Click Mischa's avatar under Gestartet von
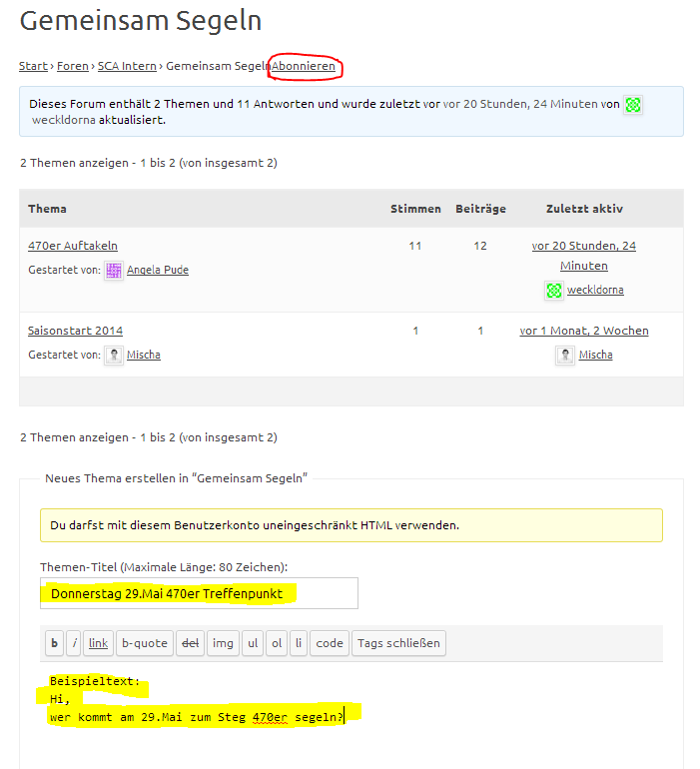This screenshot has height=769, width=700. (114, 355)
